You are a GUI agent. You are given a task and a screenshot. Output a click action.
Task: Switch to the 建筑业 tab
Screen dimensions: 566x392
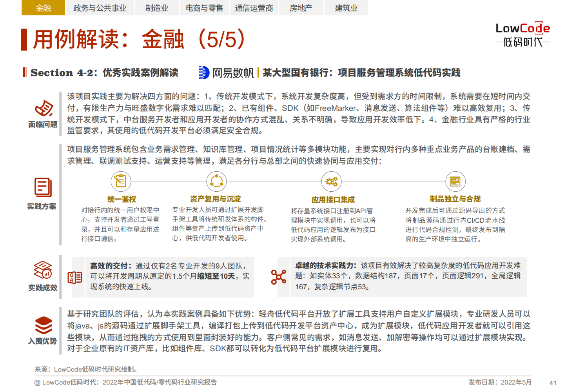click(346, 8)
